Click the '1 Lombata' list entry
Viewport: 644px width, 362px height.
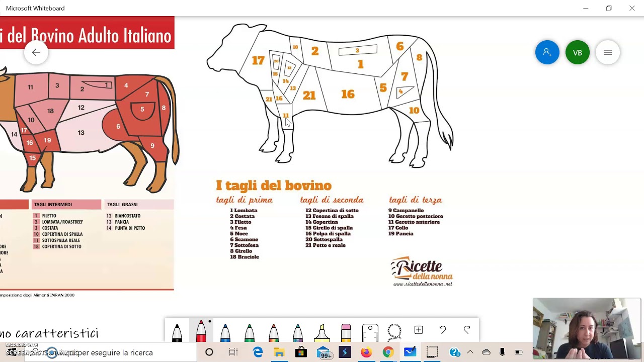pos(244,211)
